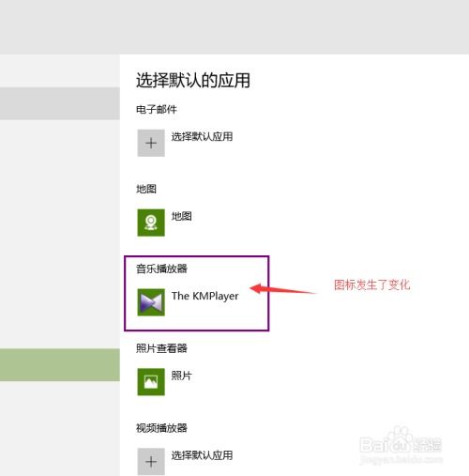The width and height of the screenshot is (469, 476).
Task: Open the 地图 app icon
Action: (151, 223)
